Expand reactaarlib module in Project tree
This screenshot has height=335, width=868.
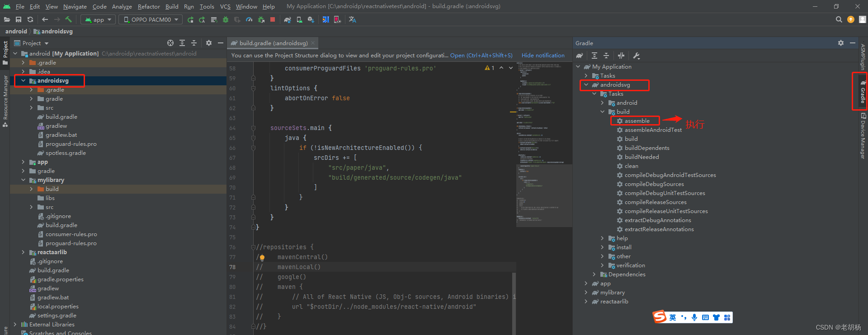click(23, 252)
